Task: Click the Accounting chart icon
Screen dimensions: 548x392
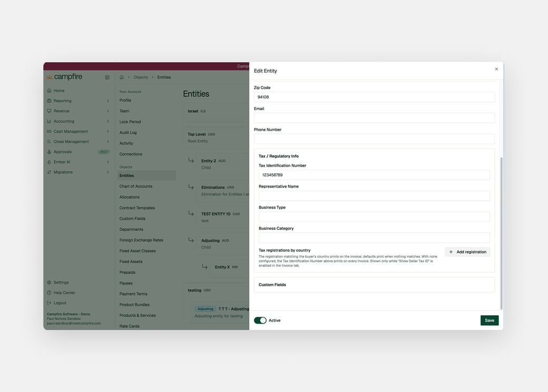Action: coord(50,121)
